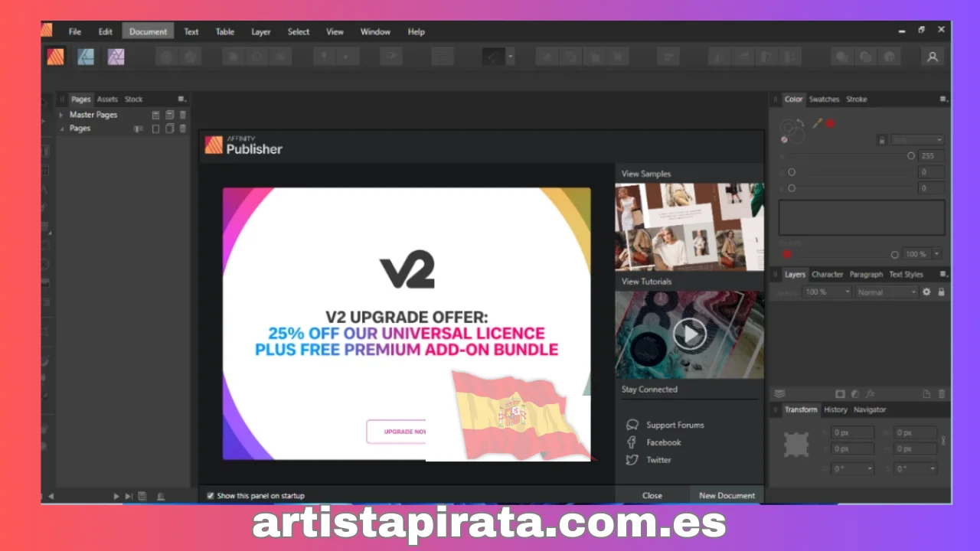Open the Layers opacity 100% dropdown
Viewport: 980px width, 551px height.
click(x=827, y=292)
